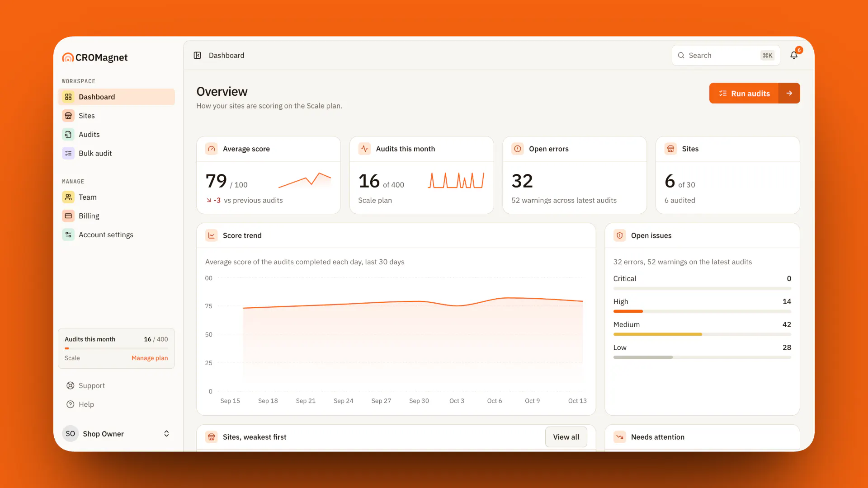The width and height of the screenshot is (868, 488).
Task: Open the Run audits arrow dropdown
Action: [789, 93]
